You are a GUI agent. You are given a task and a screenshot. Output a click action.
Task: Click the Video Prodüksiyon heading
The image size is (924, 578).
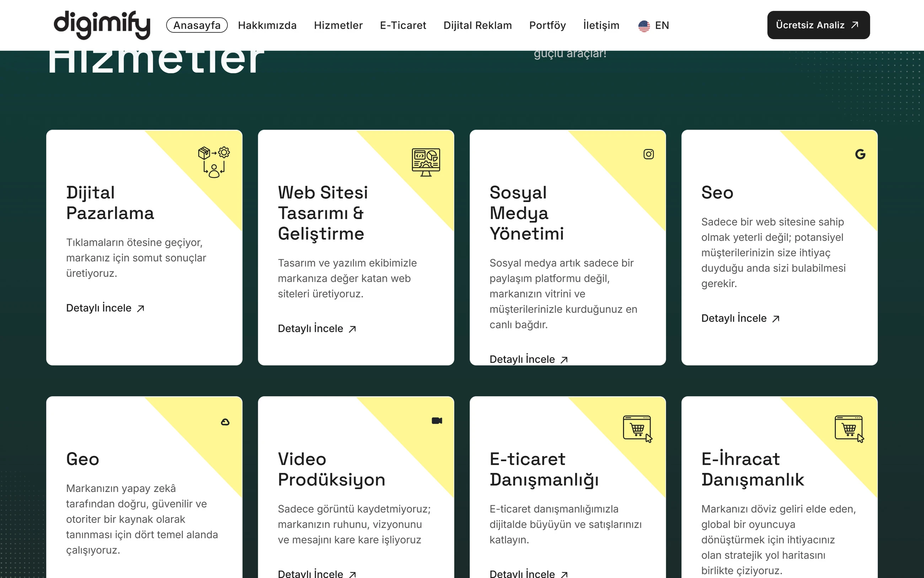332,469
